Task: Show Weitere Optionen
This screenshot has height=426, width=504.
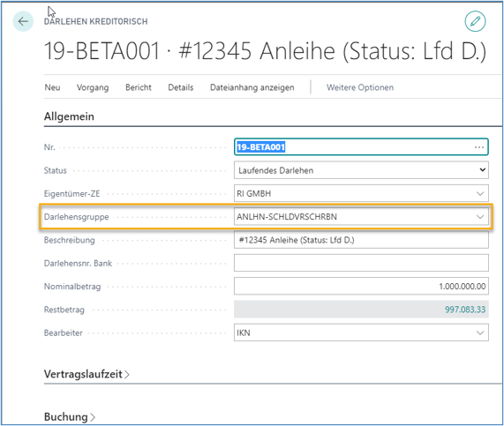Action: (360, 87)
